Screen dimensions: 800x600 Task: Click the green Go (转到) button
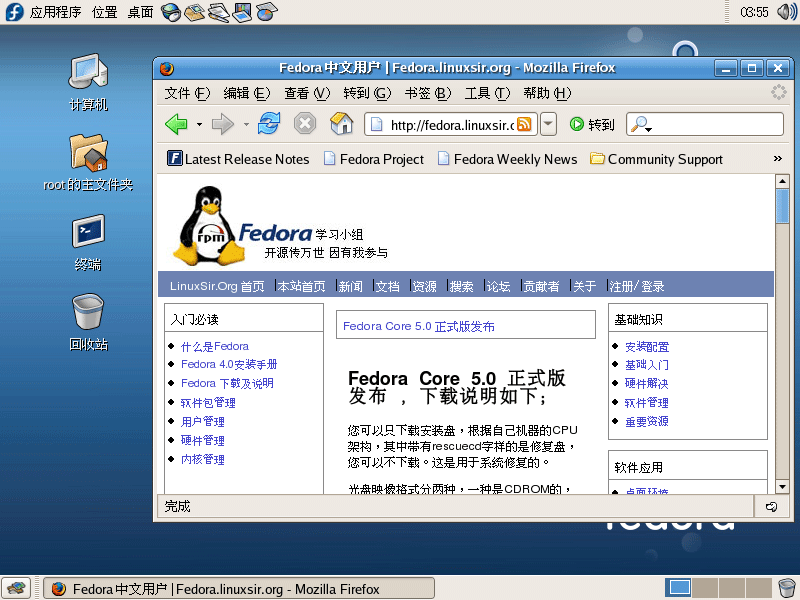pyautogui.click(x=592, y=124)
